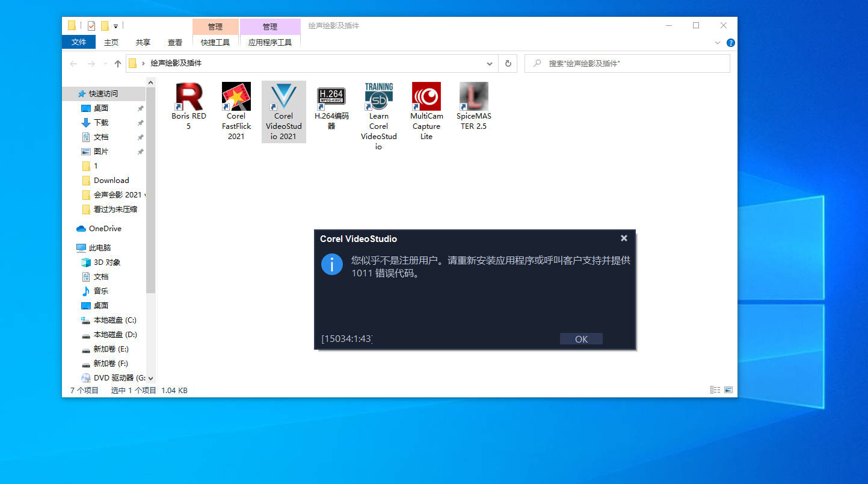Select the SpiceMASTER 2.5 shortcut

(x=474, y=107)
